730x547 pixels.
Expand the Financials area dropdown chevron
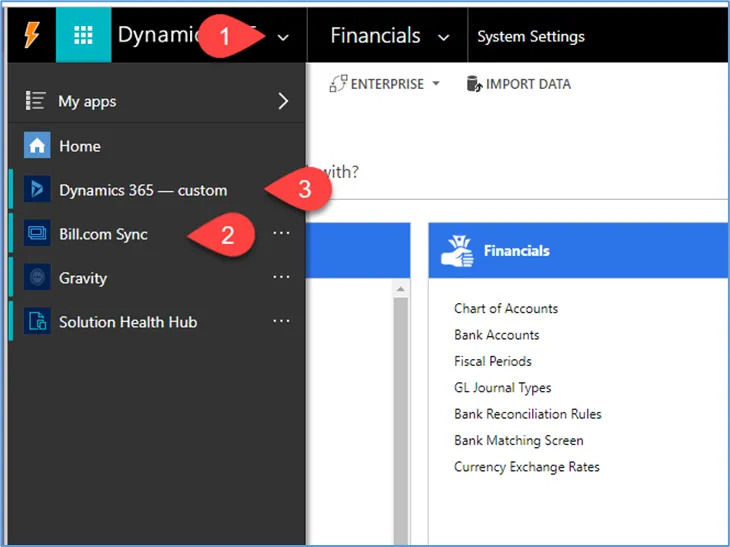444,37
